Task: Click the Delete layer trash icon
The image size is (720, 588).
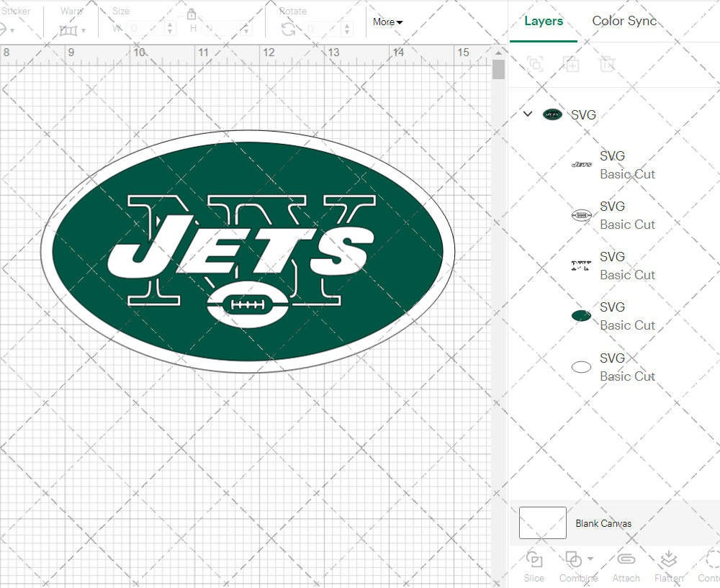Action: pos(607,64)
